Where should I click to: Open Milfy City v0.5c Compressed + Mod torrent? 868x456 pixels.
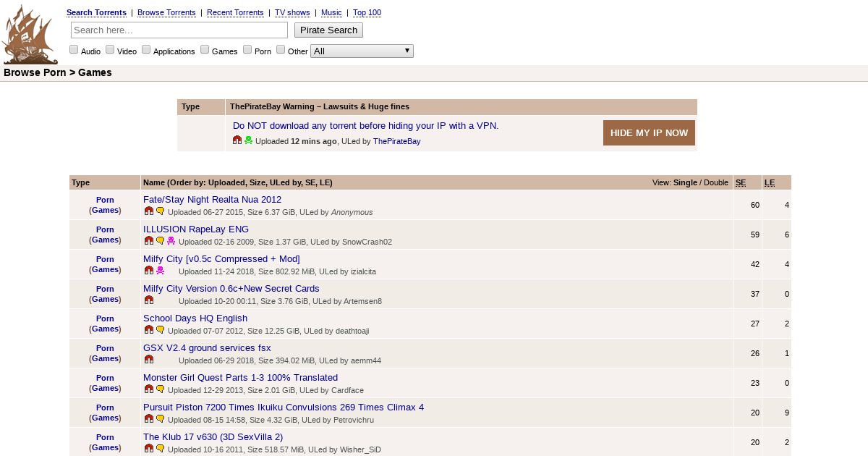point(221,258)
